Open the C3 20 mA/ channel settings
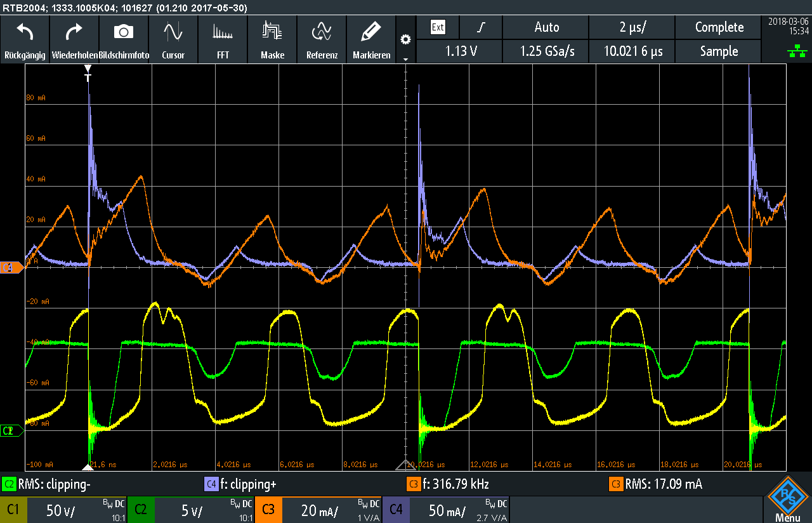 click(x=318, y=510)
